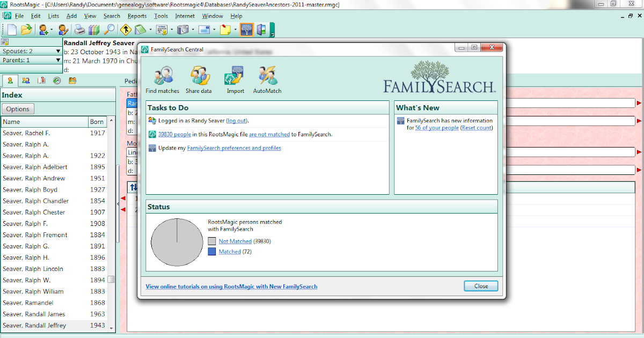
Task: Open the 39830 people link
Action: click(174, 134)
